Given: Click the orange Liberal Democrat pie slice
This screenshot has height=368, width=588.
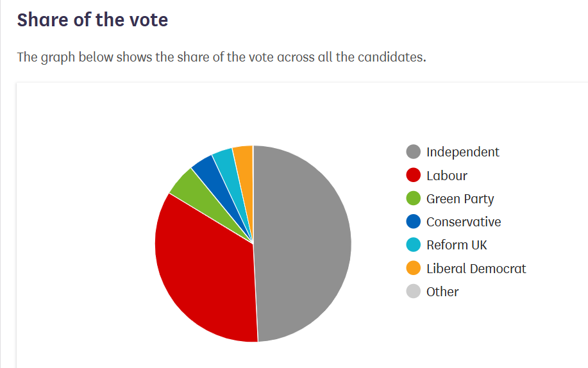Looking at the screenshot, I should [x=244, y=155].
